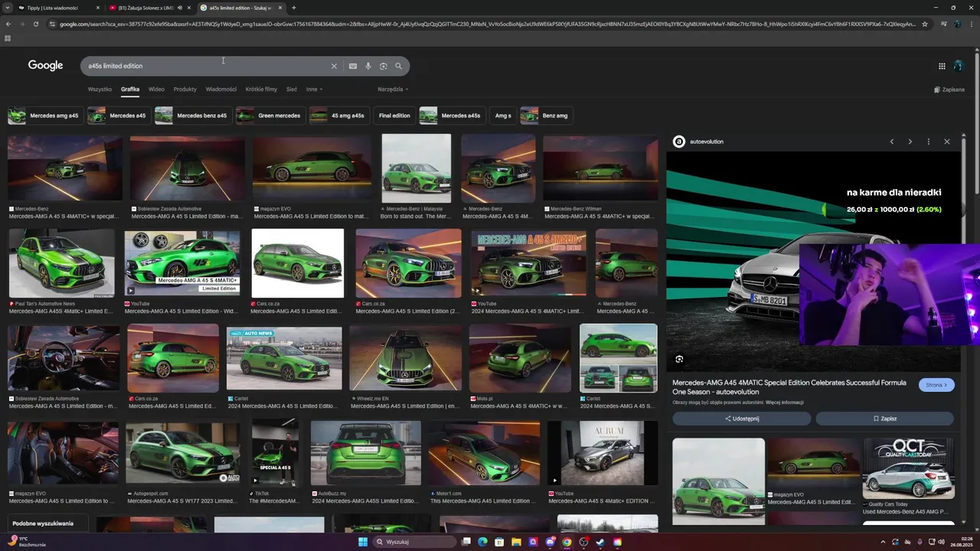Open Więcej informacji copyright link
The image size is (980, 551).
(784, 403)
